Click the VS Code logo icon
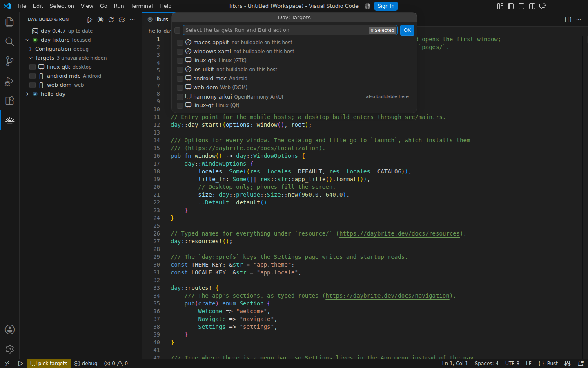This screenshot has width=588, height=368. [7, 6]
